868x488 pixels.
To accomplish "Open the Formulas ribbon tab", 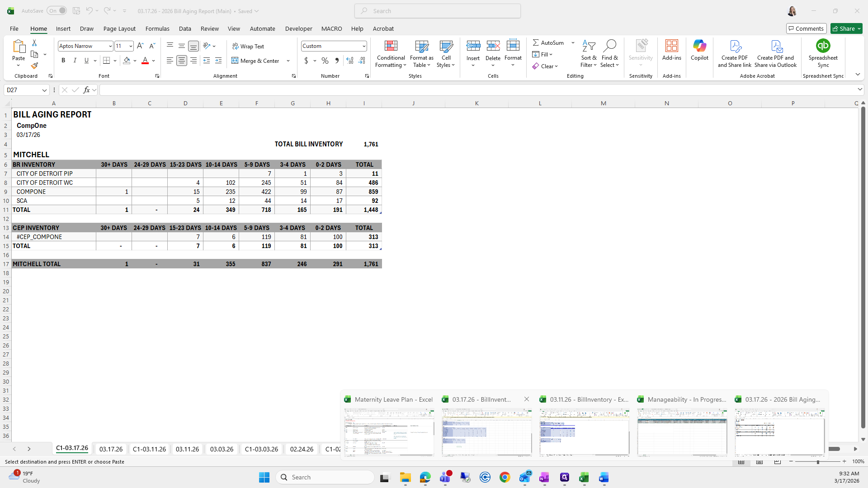I will (157, 28).
